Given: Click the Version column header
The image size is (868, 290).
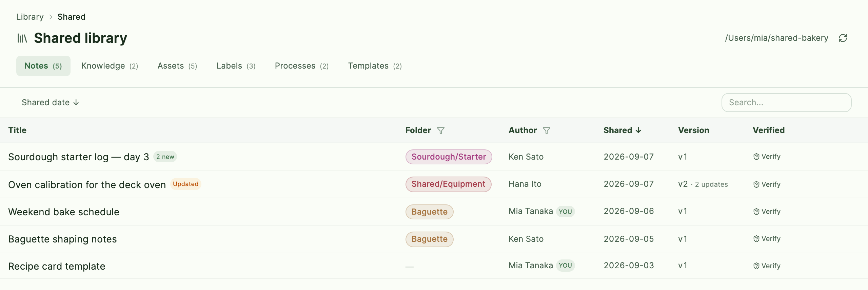Looking at the screenshot, I should point(694,130).
